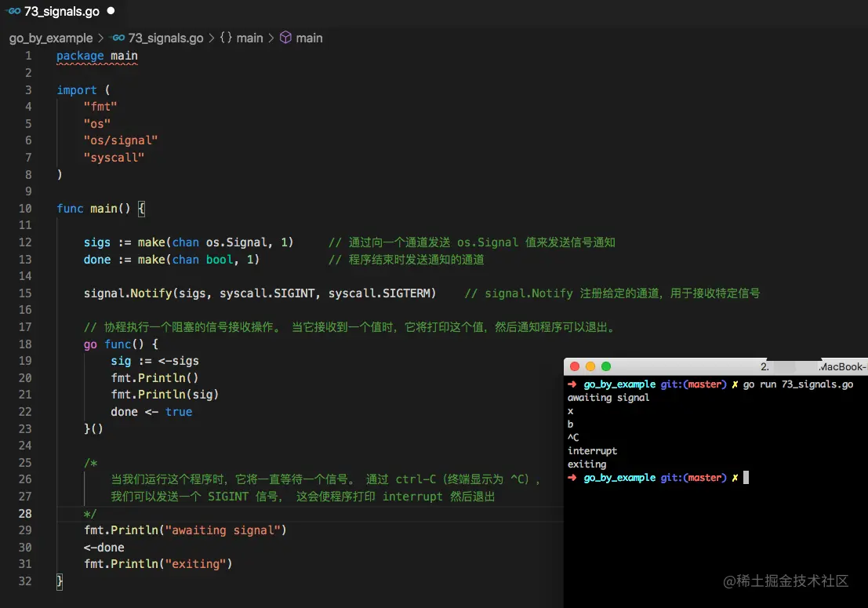
Task: Click the unsaved dot on 73_signals.go tab
Action: 111,10
